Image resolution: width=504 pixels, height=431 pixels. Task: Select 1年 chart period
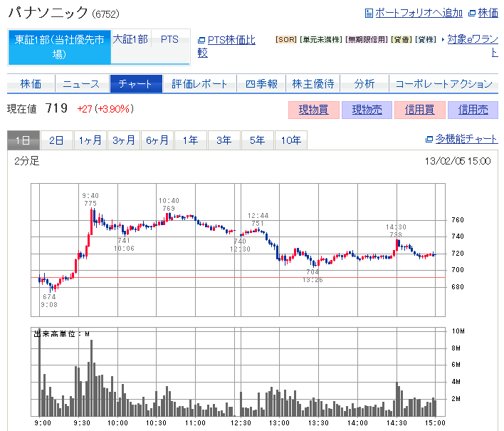click(190, 140)
